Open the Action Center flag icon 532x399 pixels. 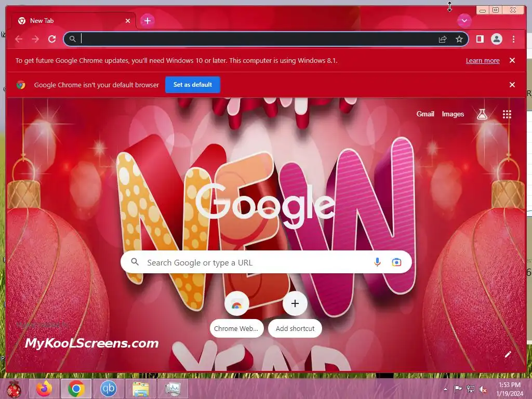coord(458,389)
